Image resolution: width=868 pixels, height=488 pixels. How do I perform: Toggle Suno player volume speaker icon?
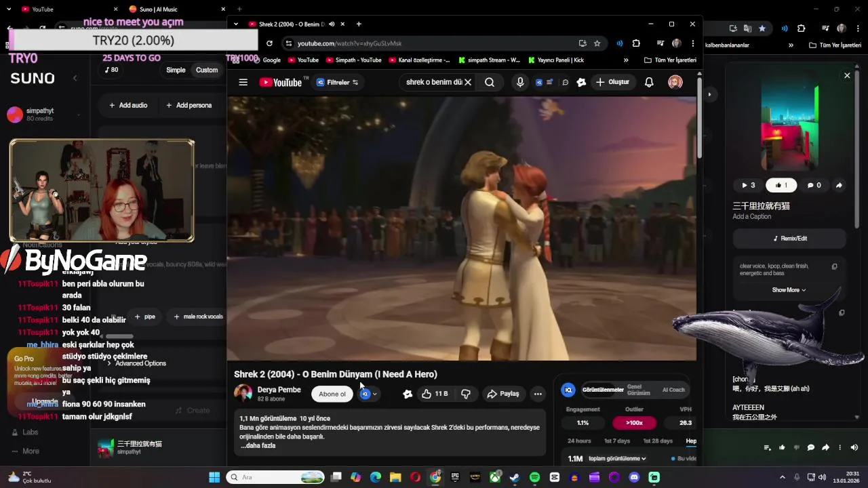[x=854, y=447]
